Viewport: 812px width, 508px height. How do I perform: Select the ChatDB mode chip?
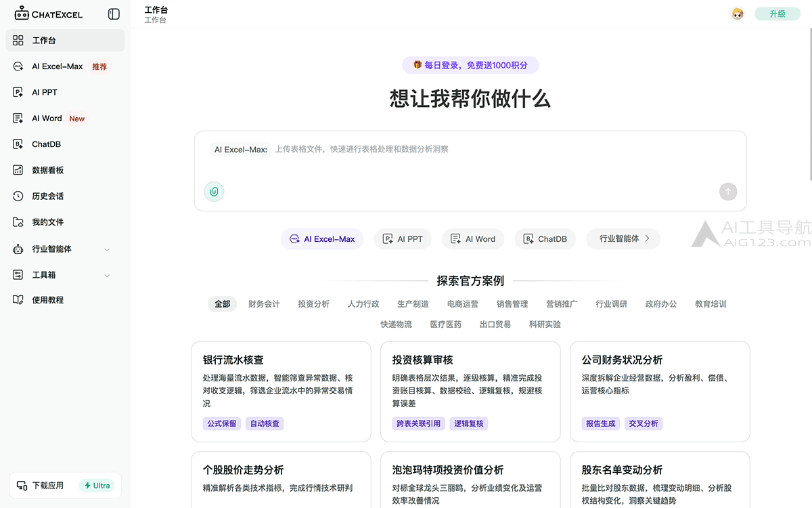[545, 239]
